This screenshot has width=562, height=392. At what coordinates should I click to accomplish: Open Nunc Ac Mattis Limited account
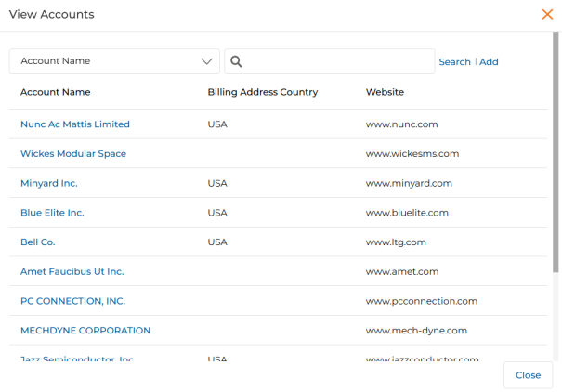pyautogui.click(x=75, y=124)
